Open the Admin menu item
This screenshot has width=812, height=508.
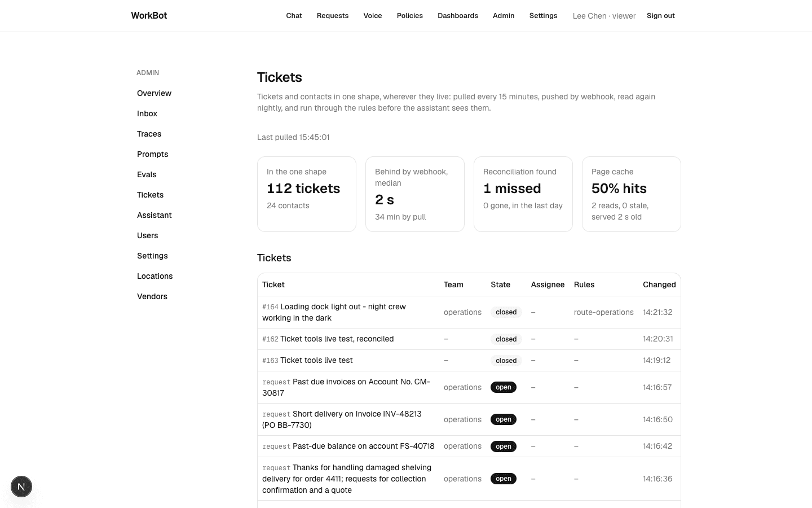click(504, 16)
